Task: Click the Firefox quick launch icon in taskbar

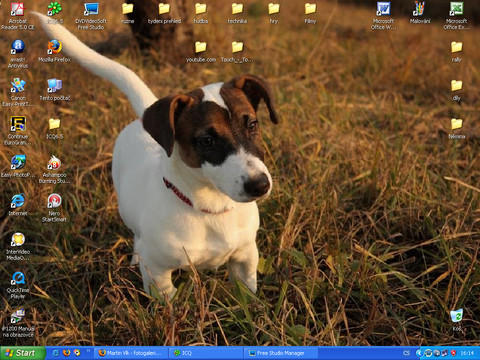Action: point(66,353)
